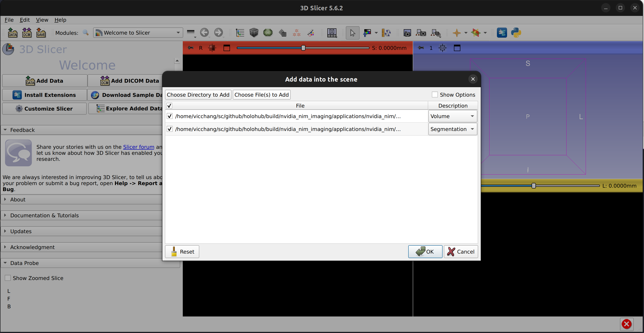Open the Segmentation description dropdown

[452, 129]
